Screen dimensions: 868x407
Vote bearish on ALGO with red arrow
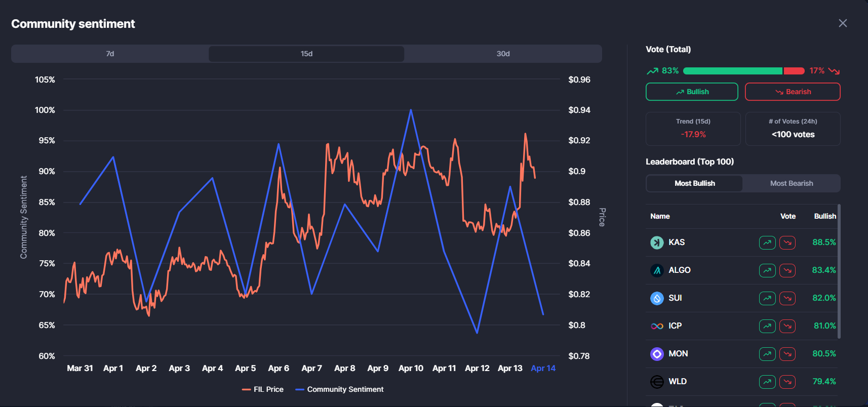[x=787, y=270]
